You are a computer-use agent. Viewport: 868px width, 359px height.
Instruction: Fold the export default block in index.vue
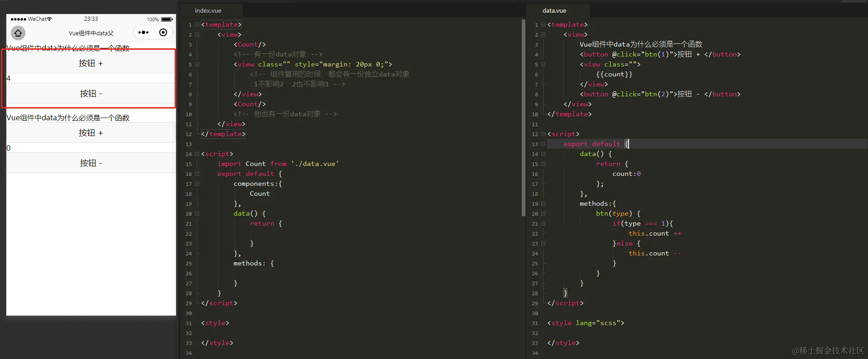(x=197, y=174)
